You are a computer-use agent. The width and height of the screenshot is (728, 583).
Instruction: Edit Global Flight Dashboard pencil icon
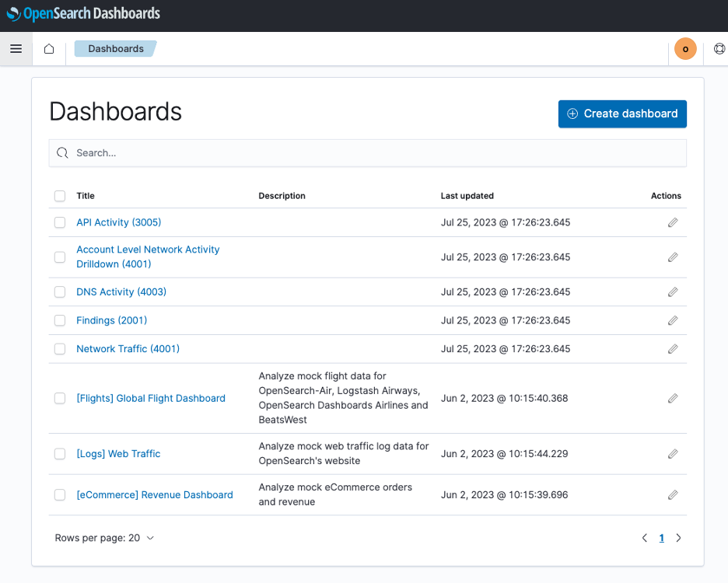point(673,398)
